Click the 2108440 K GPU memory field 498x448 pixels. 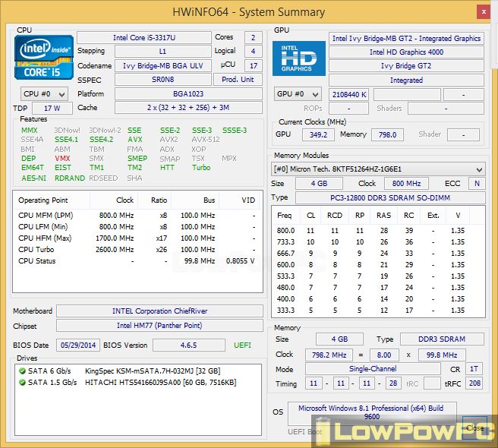tap(348, 94)
